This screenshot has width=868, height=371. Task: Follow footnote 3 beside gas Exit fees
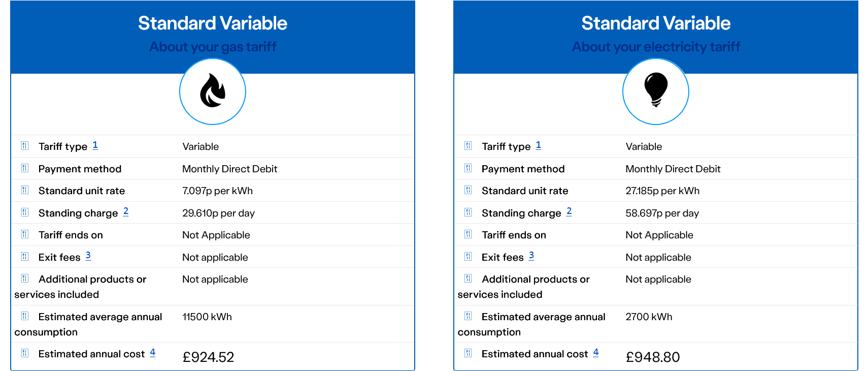(88, 256)
